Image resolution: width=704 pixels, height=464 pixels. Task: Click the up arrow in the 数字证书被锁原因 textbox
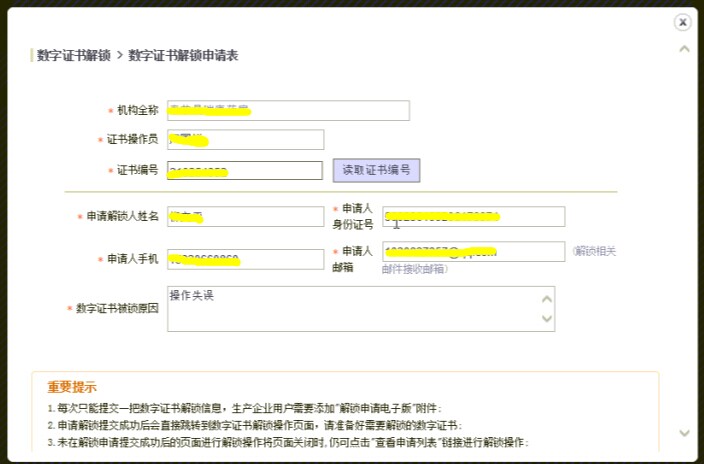point(546,298)
